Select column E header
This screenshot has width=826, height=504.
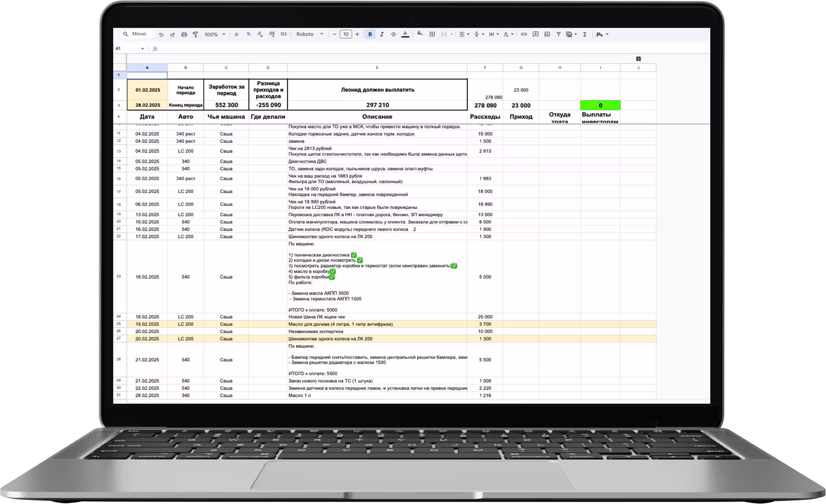pos(377,68)
